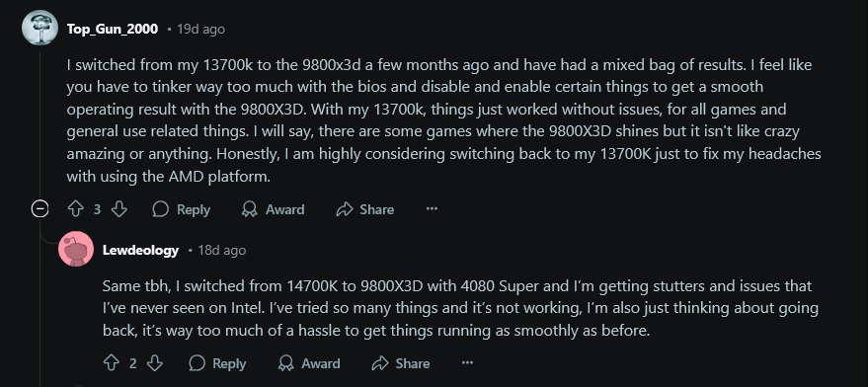Visit the Top_Gun_2000 username link
Viewport: 868px width, 387px height.
[113, 29]
